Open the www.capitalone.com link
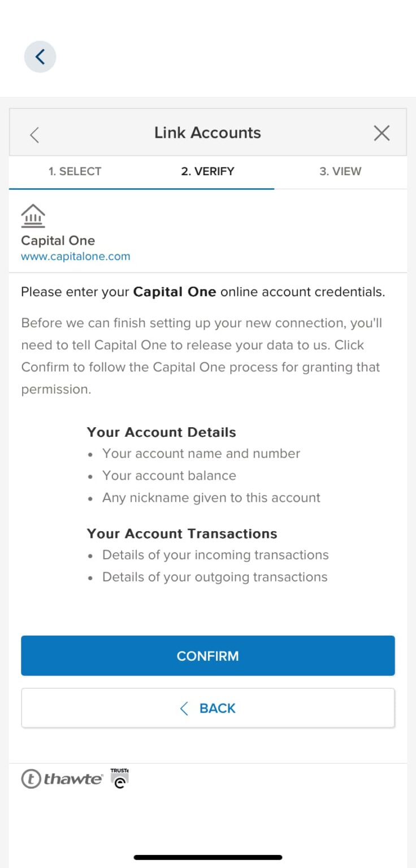This screenshot has width=416, height=868. pos(75,256)
